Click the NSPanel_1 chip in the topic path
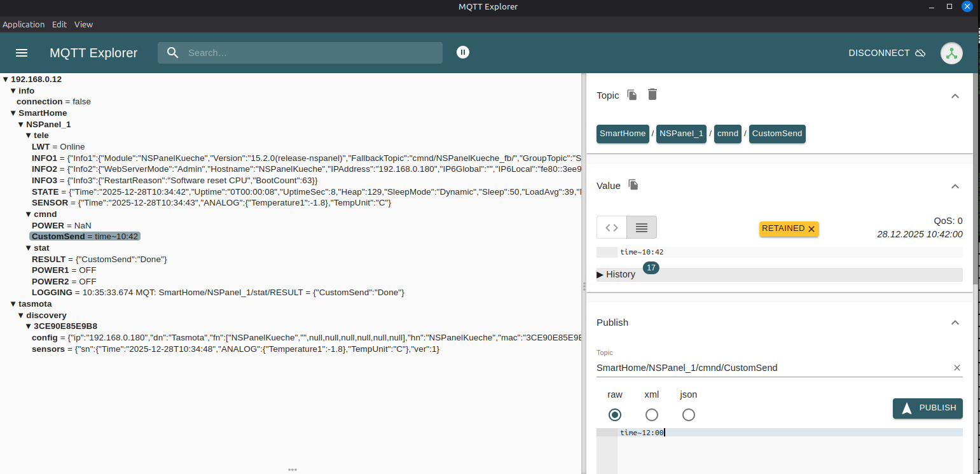Screen dimensions: 980x474 pyautogui.click(x=681, y=134)
